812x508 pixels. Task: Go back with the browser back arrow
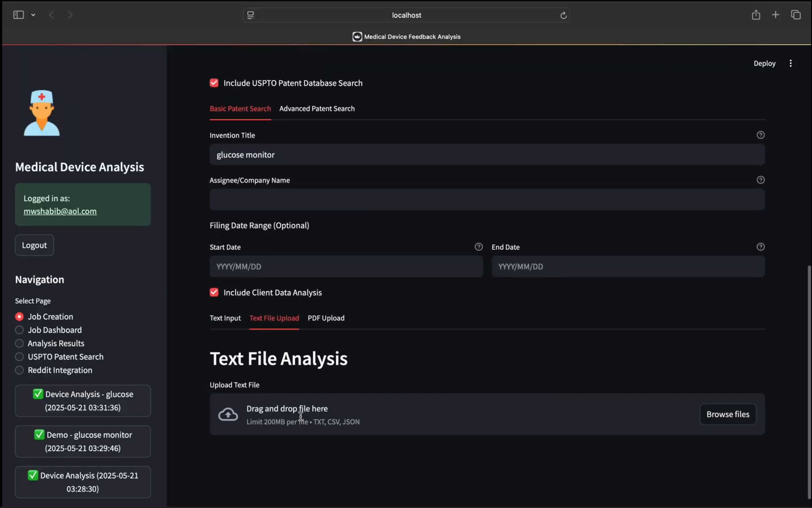coord(51,15)
